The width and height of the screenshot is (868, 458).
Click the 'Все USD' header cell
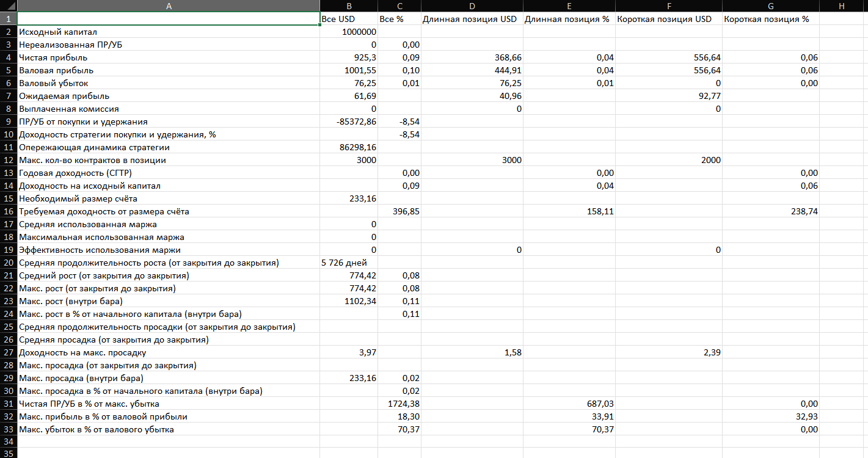(x=349, y=19)
